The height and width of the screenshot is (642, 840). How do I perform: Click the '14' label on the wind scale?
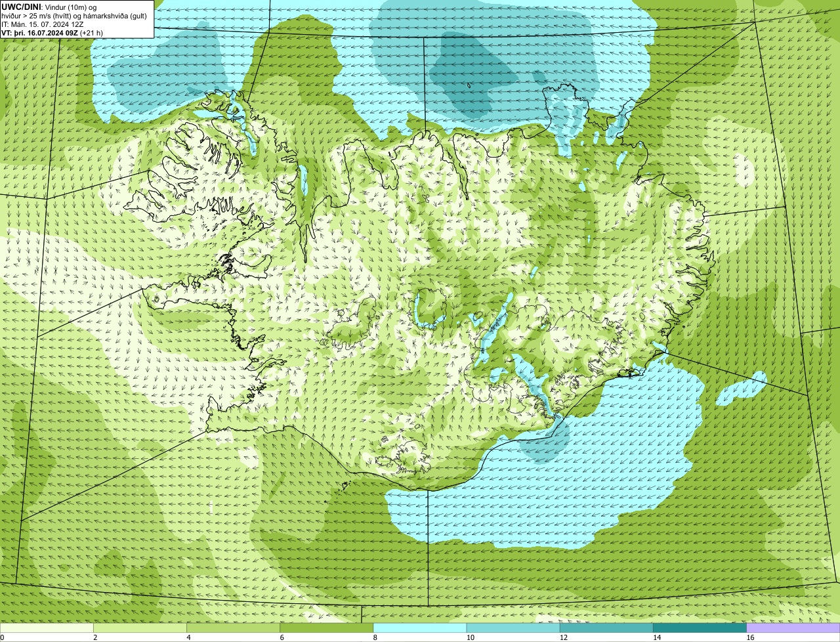(x=657, y=637)
